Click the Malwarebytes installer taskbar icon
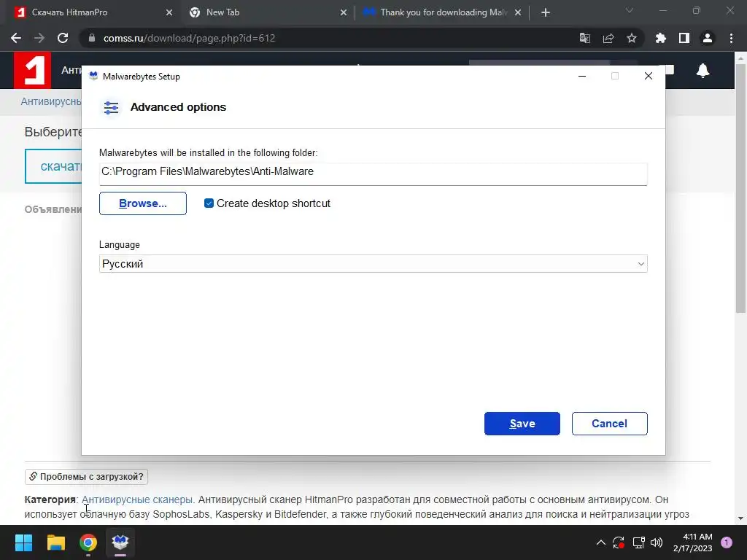747x560 pixels. 120,542
